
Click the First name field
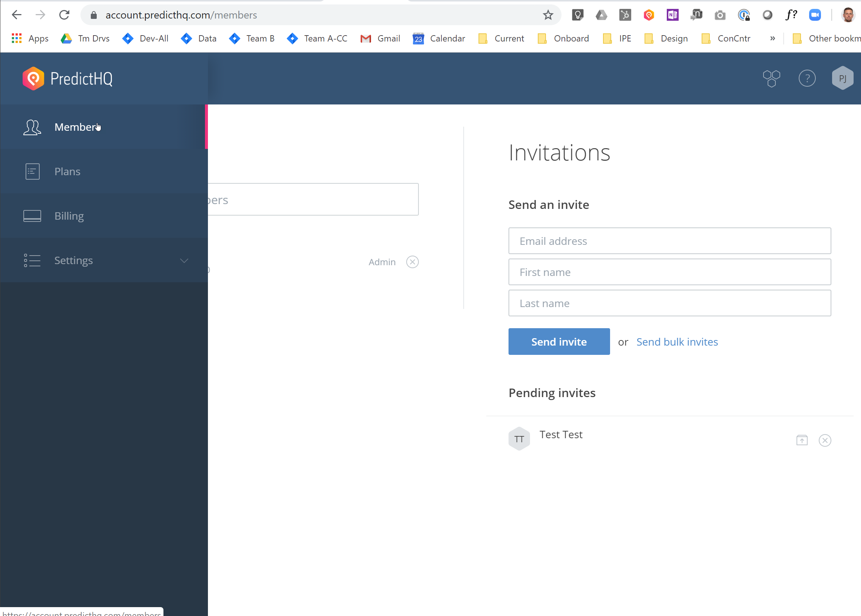pos(669,272)
